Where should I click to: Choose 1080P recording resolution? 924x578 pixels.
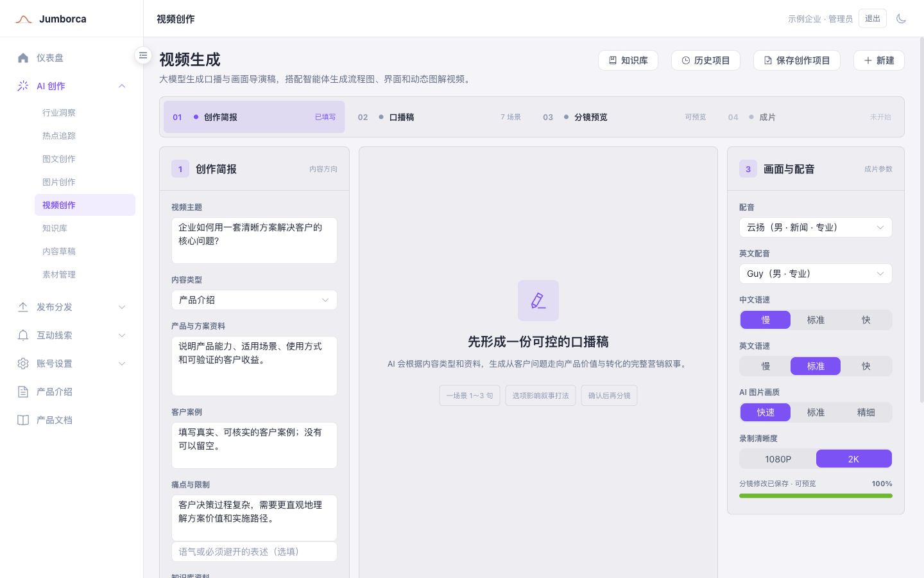pyautogui.click(x=778, y=459)
